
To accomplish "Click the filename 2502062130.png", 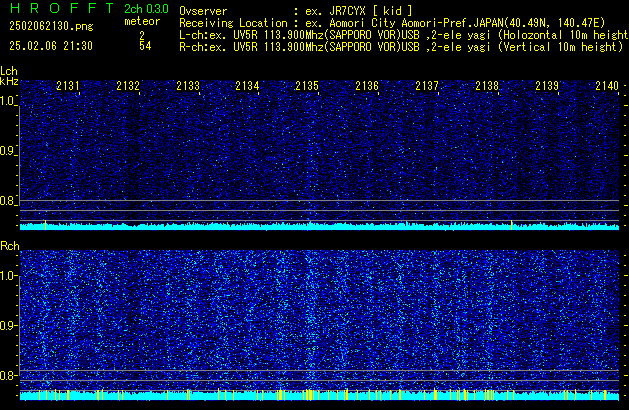I will click(x=51, y=26).
